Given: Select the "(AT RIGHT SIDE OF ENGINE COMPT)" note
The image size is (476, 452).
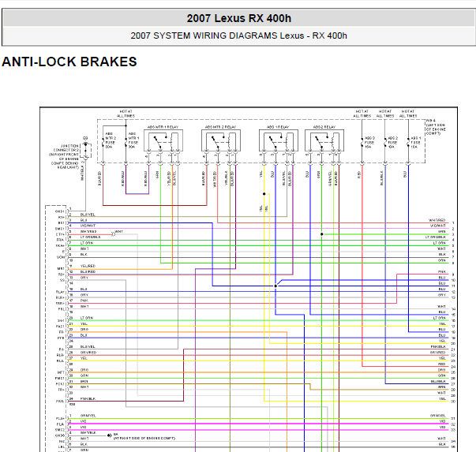Looking at the screenshot, I should coord(144,439).
